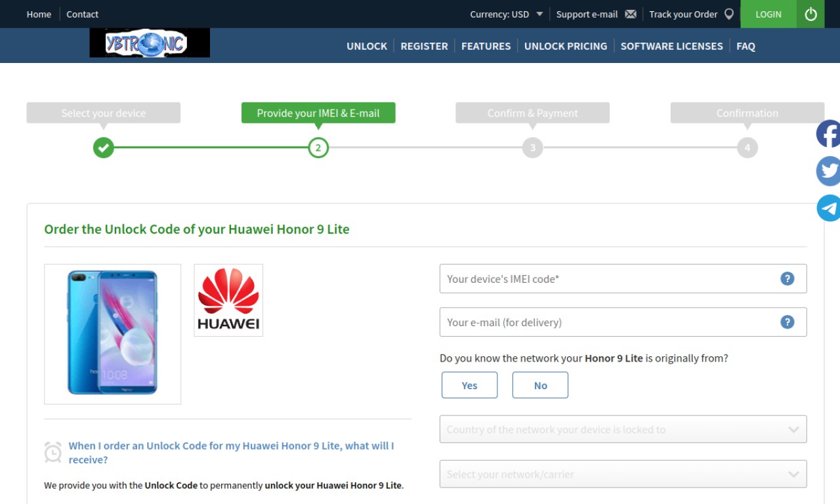This screenshot has width=840, height=504.
Task: Click the 'We provide you with the Unlock Code' sentence
Action: [224, 486]
